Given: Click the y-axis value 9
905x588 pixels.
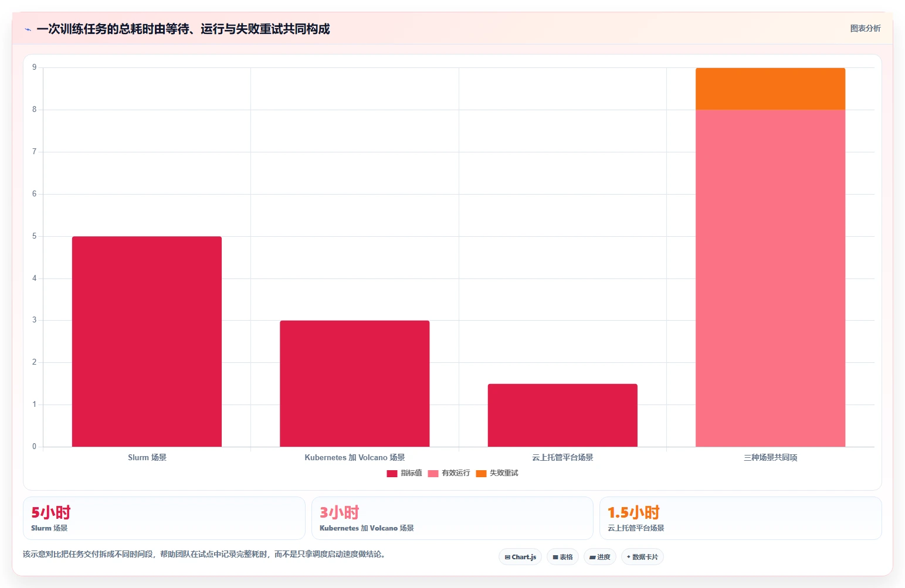Looking at the screenshot, I should click(34, 67).
